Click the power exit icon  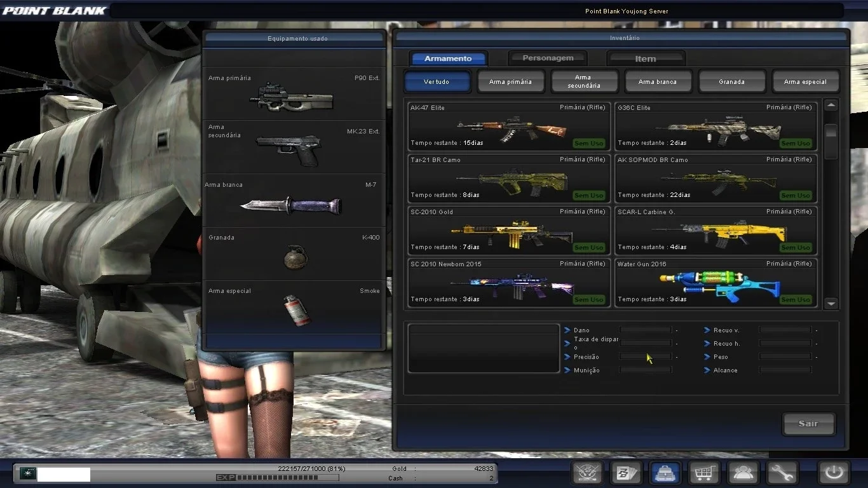[x=834, y=473]
